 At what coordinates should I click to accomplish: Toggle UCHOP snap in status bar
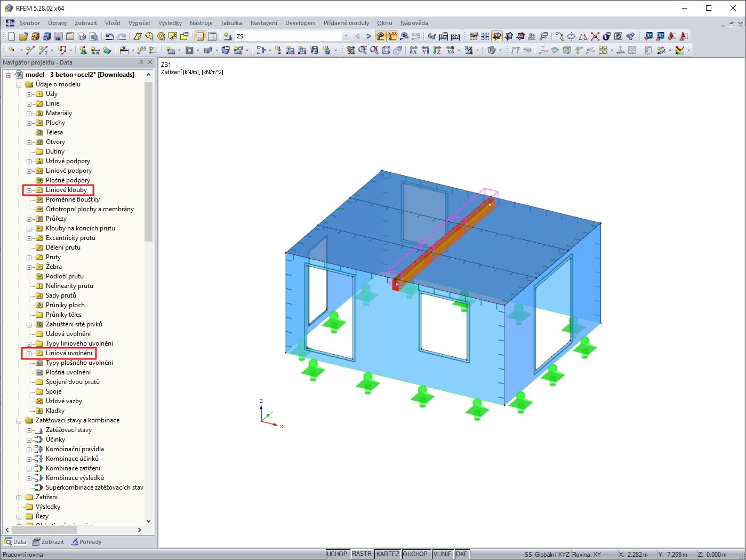tap(337, 554)
